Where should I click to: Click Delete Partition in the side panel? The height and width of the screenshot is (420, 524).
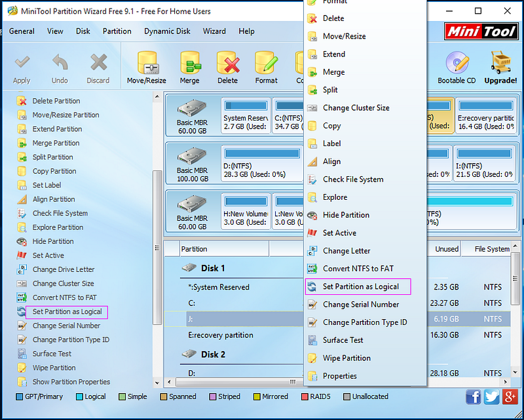tap(56, 101)
